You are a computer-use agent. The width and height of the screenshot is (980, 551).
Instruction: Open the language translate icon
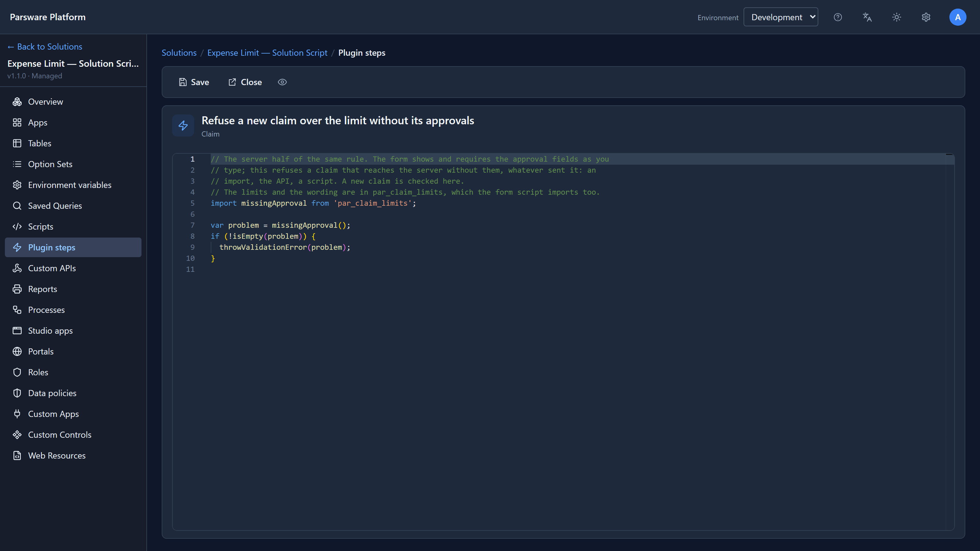click(x=867, y=17)
